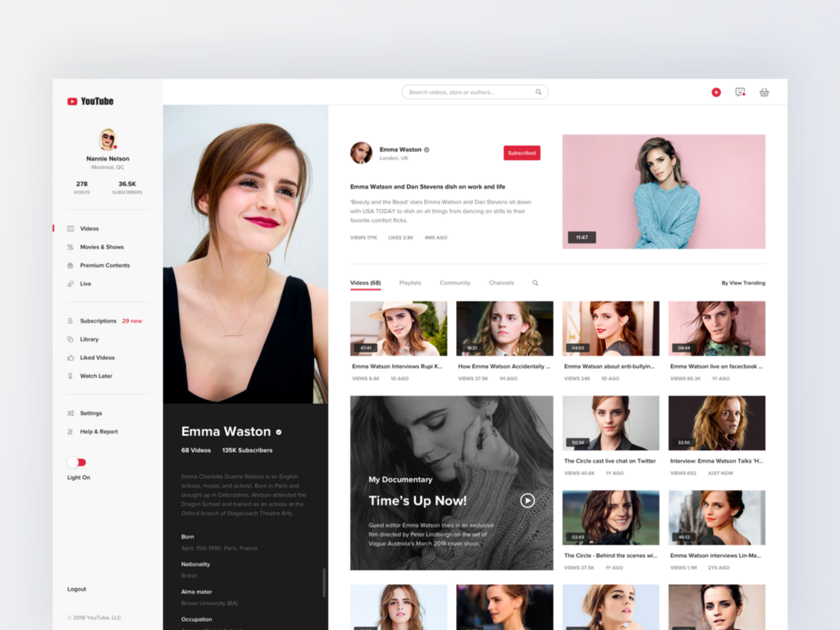Click the 278 videos stat
The width and height of the screenshot is (840, 630).
pos(81,187)
